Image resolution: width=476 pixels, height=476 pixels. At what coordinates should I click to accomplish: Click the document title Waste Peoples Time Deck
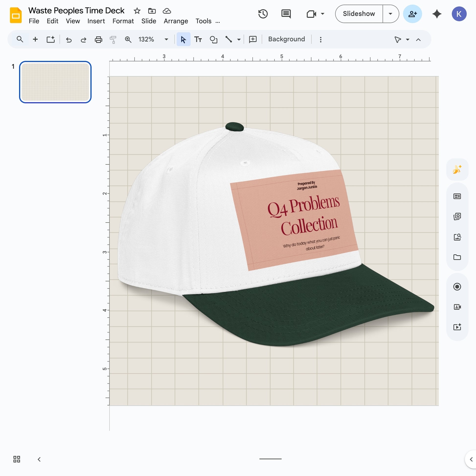[x=76, y=11]
